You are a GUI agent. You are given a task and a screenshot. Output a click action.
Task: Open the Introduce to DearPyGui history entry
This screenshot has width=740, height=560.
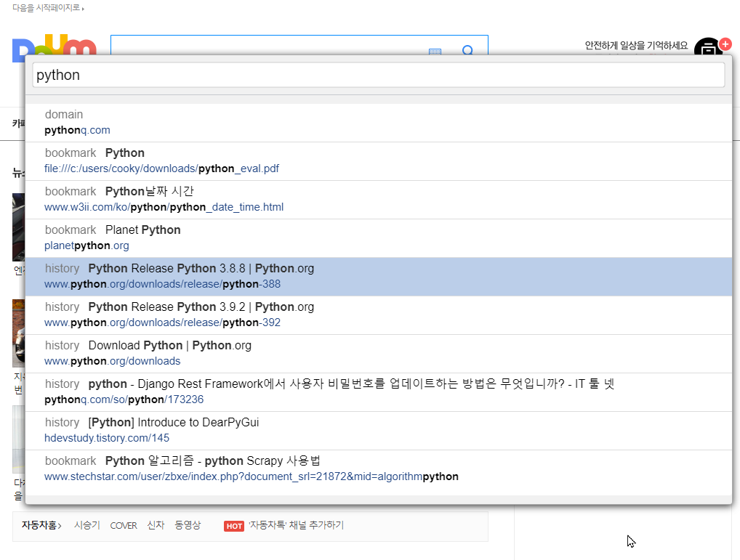pyautogui.click(x=379, y=431)
